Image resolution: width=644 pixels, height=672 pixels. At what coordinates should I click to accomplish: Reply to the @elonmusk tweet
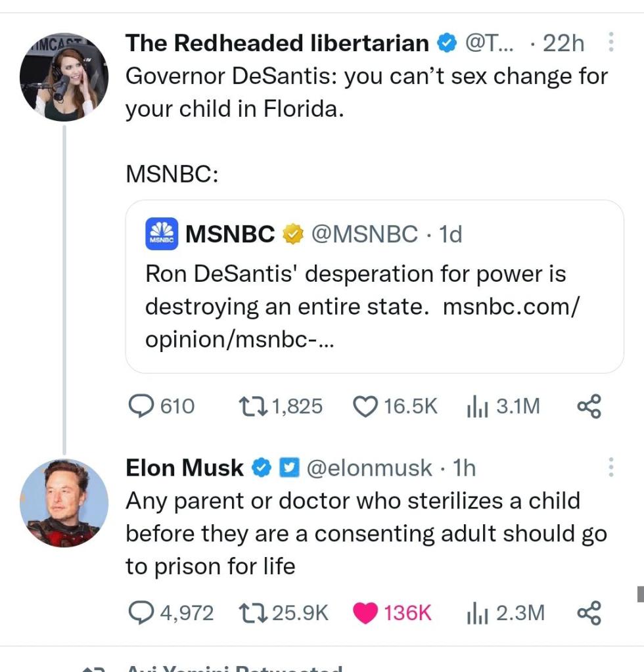pos(139,613)
